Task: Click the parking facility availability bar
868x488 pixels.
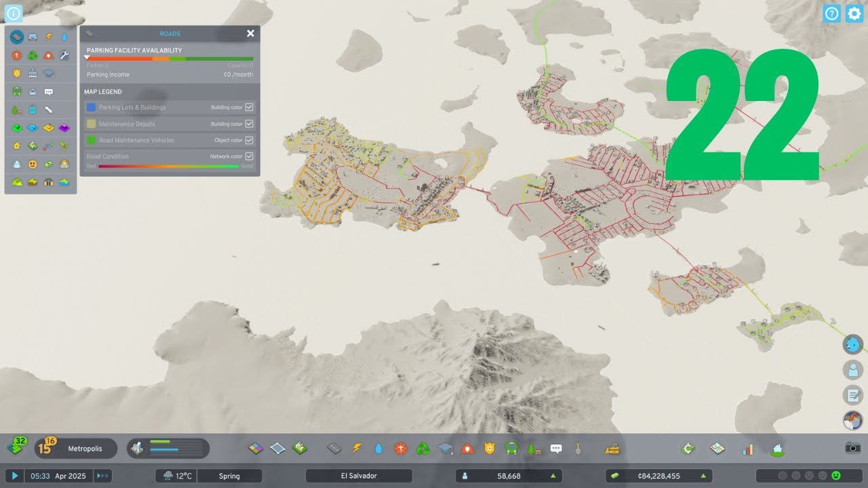Action: (170, 59)
